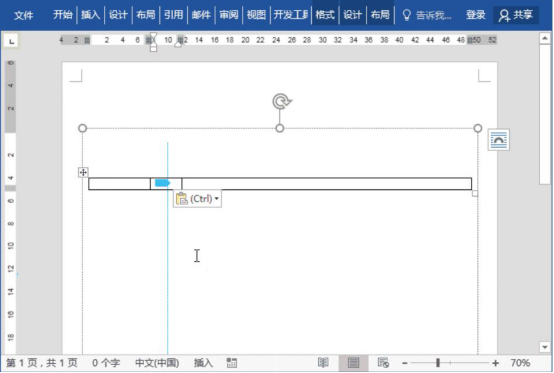554x373 pixels.
Task: Open the layout options icon beside the text box
Action: (499, 140)
